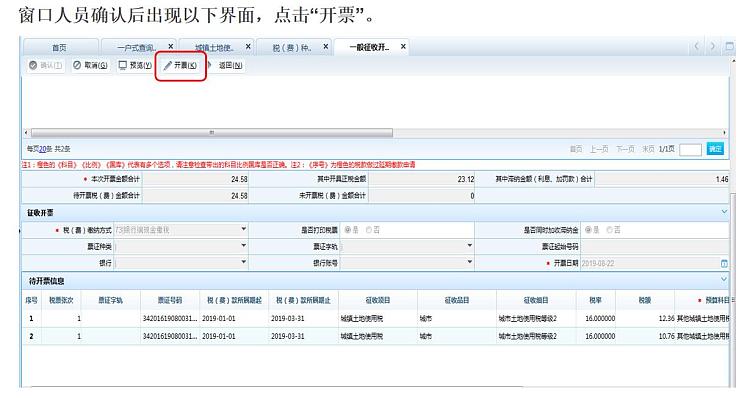Open the 票证种类 dropdown
The height and width of the screenshot is (398, 750).
click(x=243, y=246)
